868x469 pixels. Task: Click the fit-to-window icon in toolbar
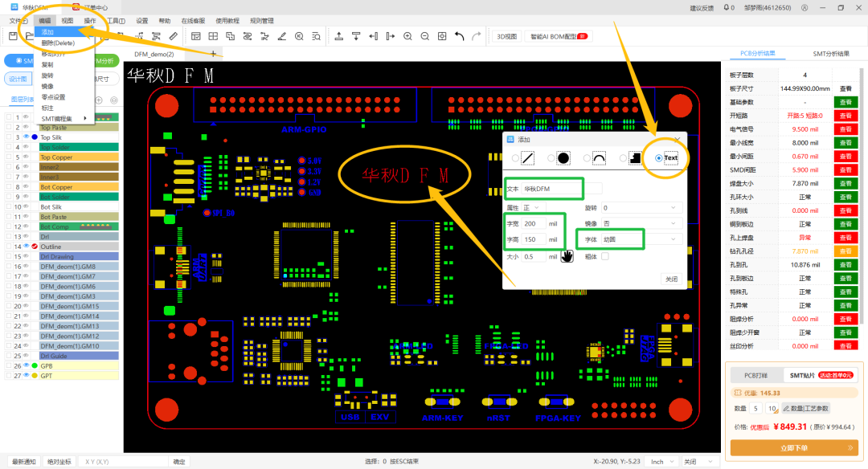442,36
